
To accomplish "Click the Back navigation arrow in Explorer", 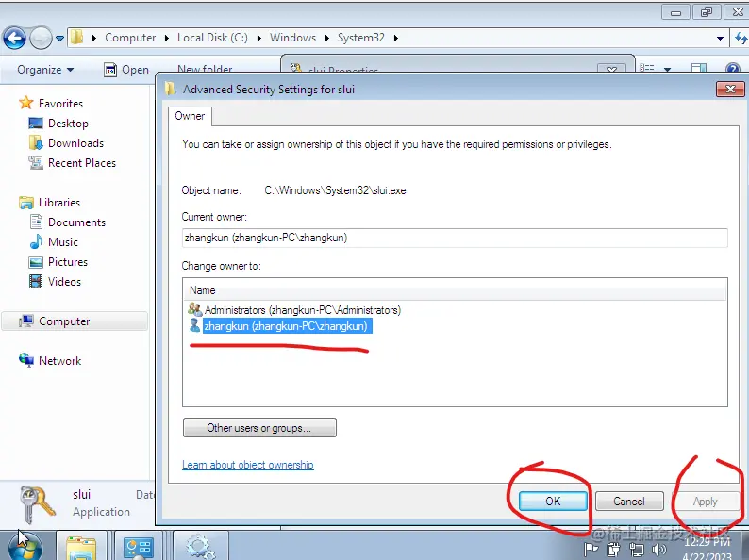I will coord(14,38).
